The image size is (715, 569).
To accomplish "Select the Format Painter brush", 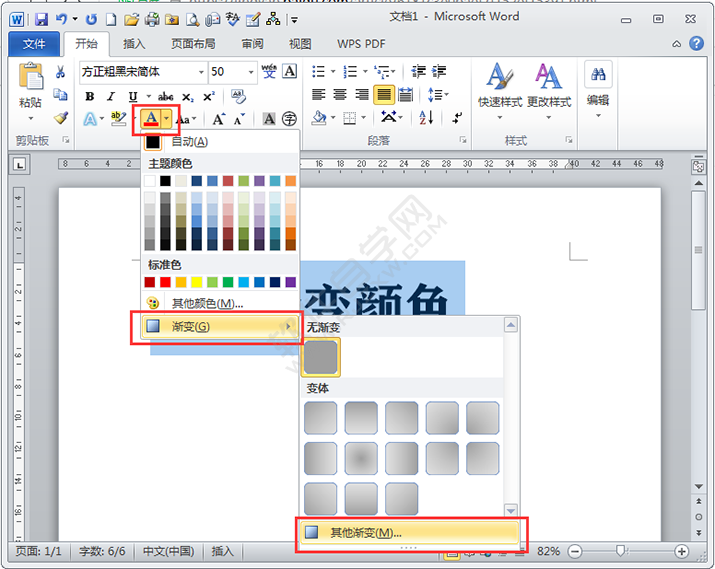I will pos(60,118).
